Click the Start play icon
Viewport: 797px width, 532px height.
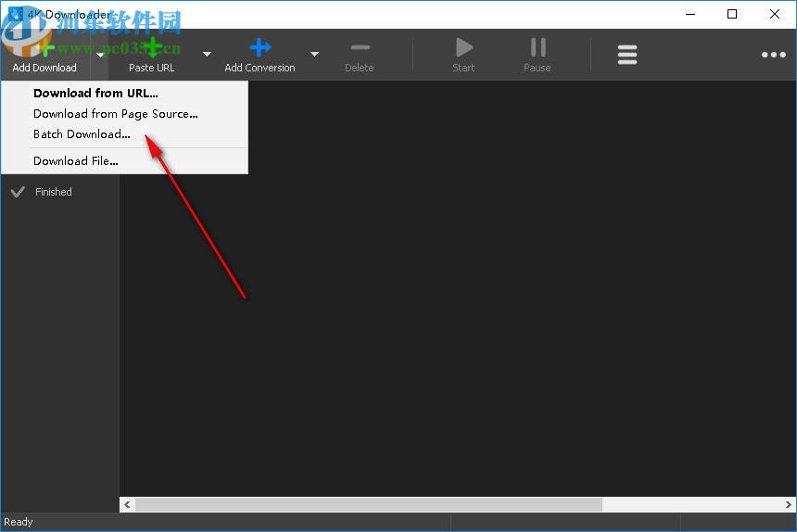[x=463, y=48]
